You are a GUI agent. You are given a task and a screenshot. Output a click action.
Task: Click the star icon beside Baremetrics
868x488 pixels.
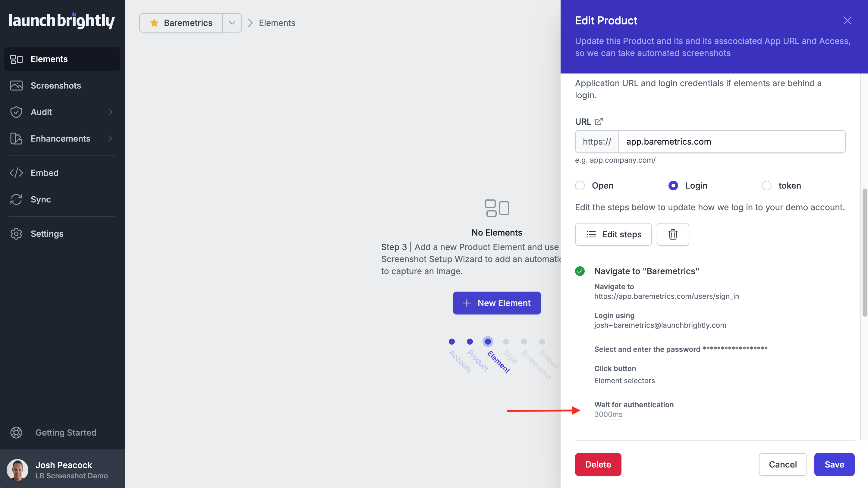tap(154, 23)
